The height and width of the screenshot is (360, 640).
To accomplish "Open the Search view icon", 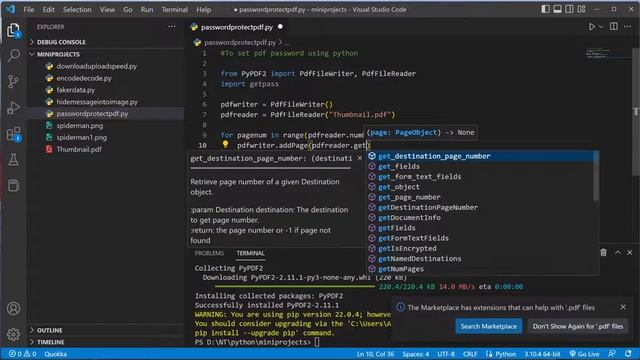I will click(x=13, y=56).
